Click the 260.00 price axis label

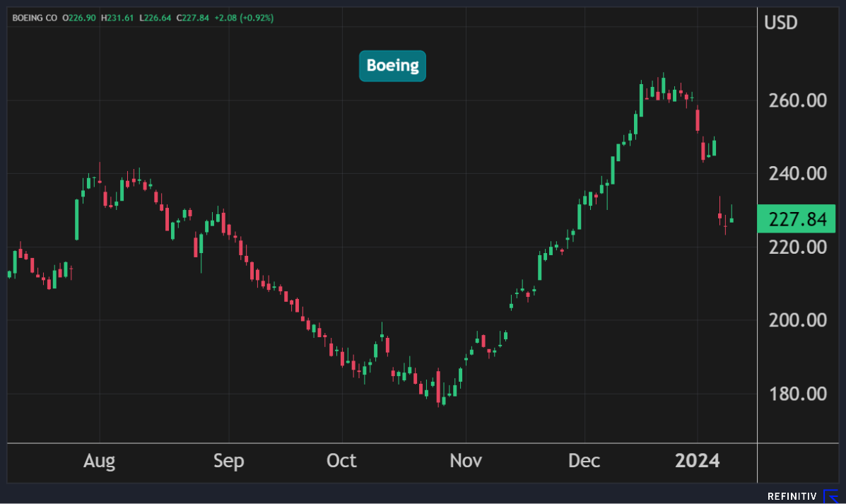796,100
